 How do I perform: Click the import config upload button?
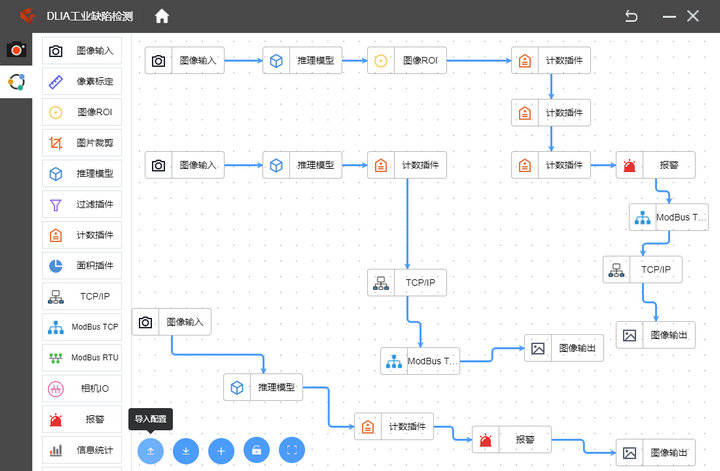[x=150, y=451]
